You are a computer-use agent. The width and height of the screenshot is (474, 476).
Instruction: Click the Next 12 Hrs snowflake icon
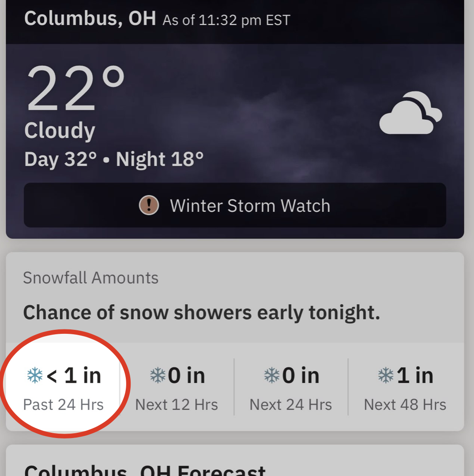click(x=158, y=376)
